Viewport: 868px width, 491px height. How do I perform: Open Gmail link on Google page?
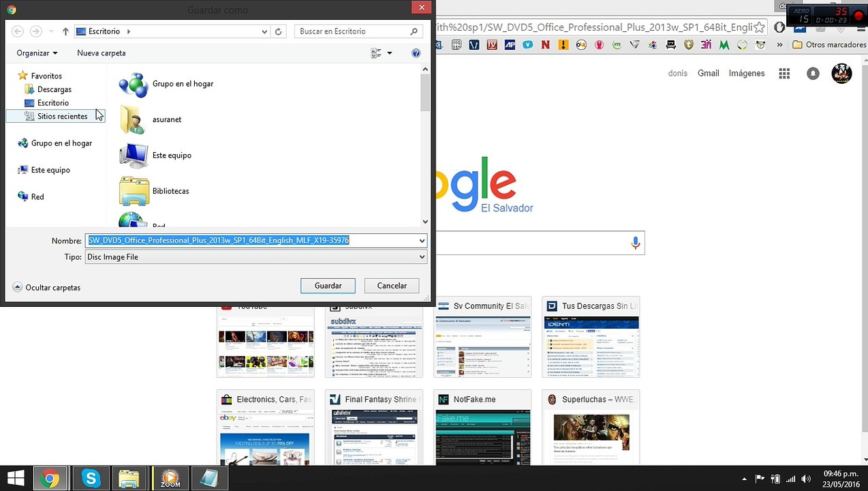click(x=708, y=73)
